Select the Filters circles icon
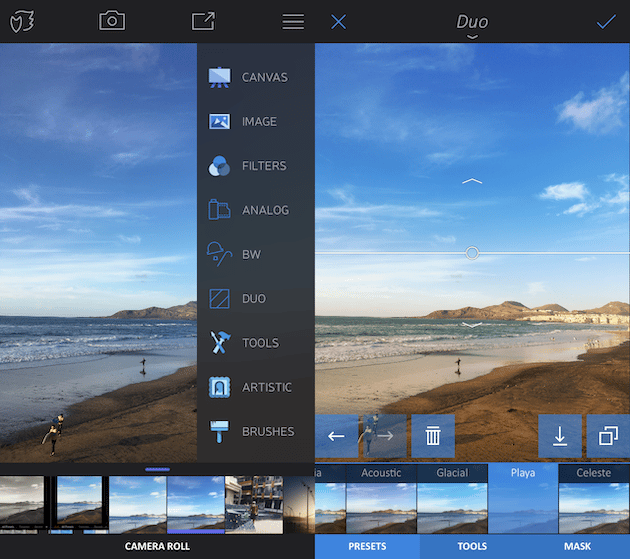630x559 pixels. [x=219, y=166]
